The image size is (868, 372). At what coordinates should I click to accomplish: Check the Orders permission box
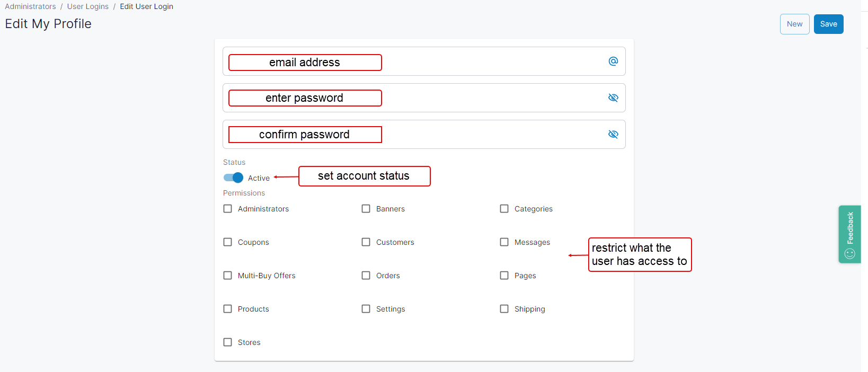366,276
